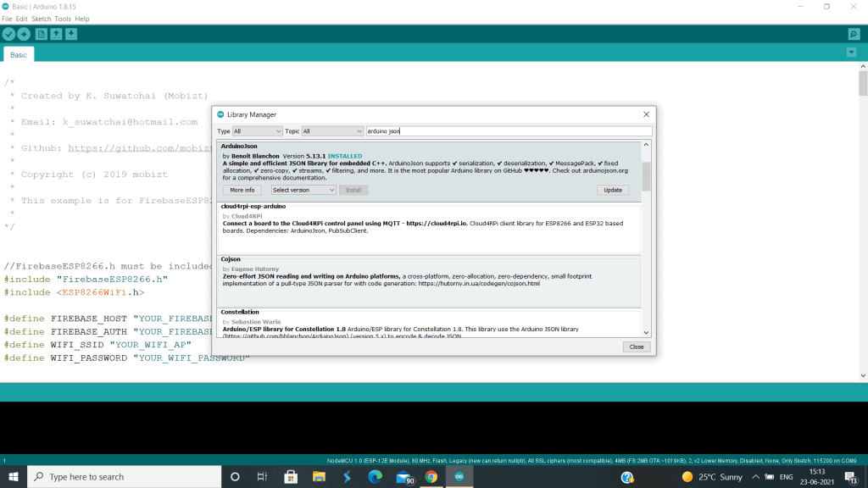Click the Library Manager Close button
This screenshot has height=488, width=868.
click(636, 347)
